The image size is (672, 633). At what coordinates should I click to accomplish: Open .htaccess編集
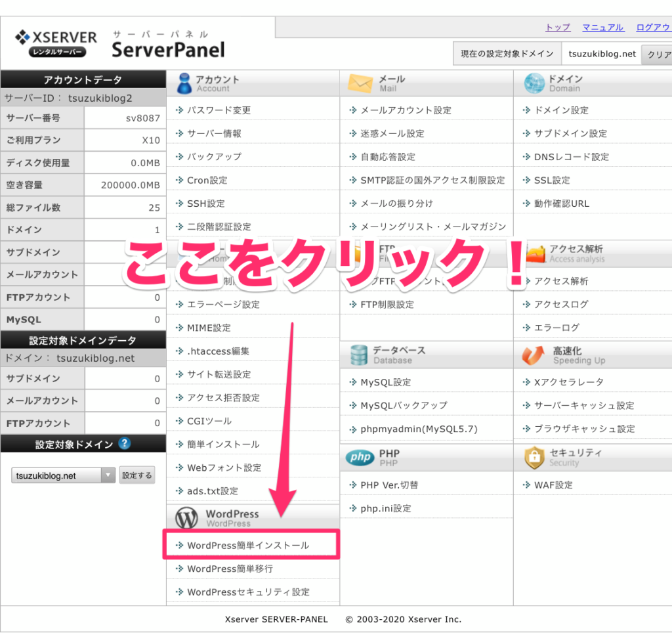click(218, 351)
